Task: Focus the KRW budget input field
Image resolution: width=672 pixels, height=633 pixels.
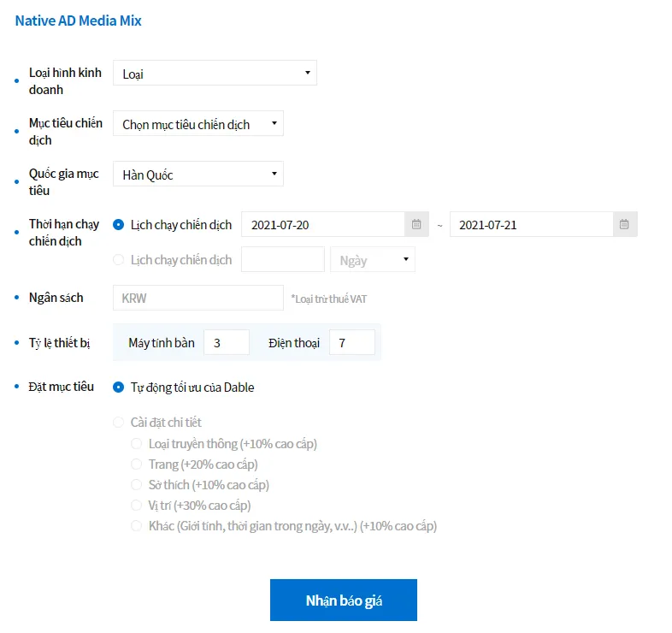Action: 198,298
